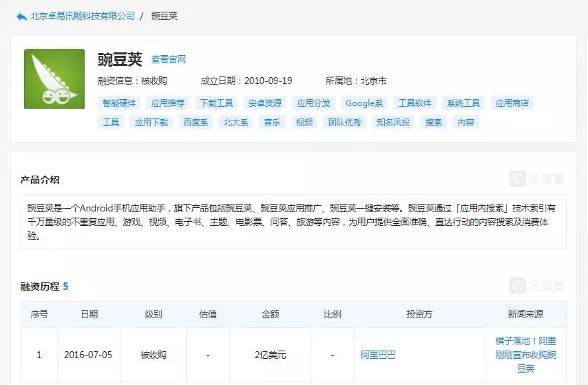Click the 日期 column header
The width and height of the screenshot is (588, 385).
[90, 314]
